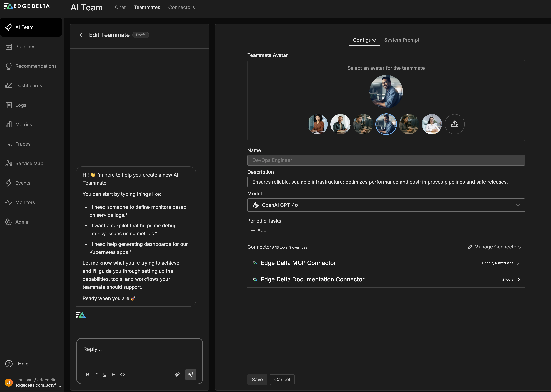
Task: Click the Manage Connectors link
Action: (494, 247)
